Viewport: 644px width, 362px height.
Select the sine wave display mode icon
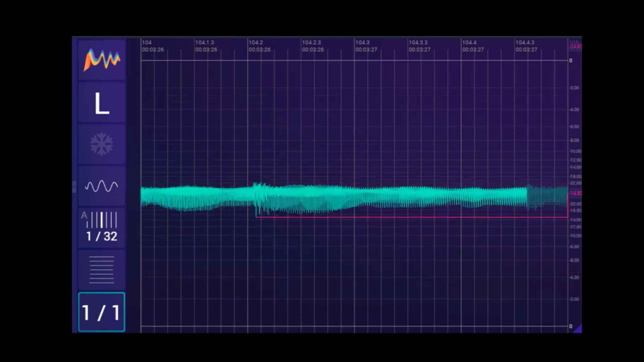pyautogui.click(x=102, y=186)
